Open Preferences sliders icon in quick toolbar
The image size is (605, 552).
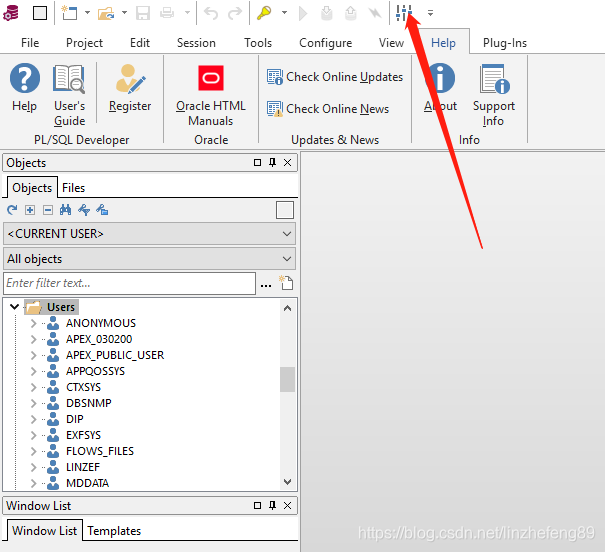(x=404, y=13)
